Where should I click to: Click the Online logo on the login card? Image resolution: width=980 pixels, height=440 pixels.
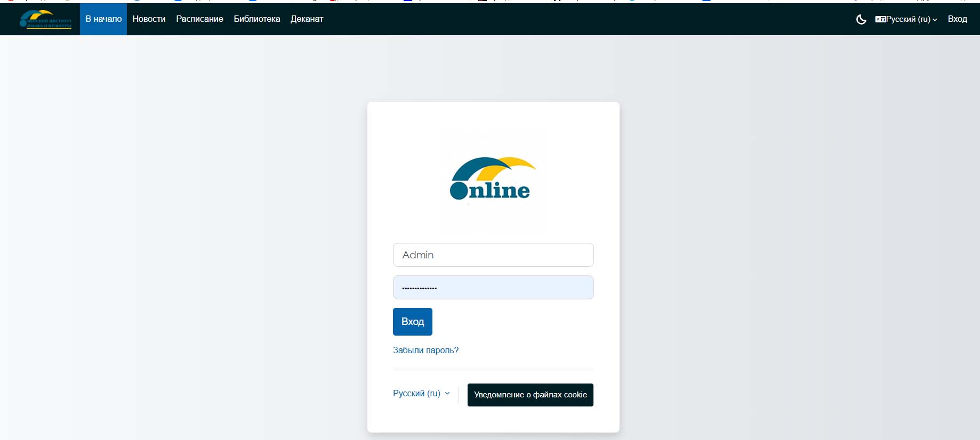coord(493,179)
